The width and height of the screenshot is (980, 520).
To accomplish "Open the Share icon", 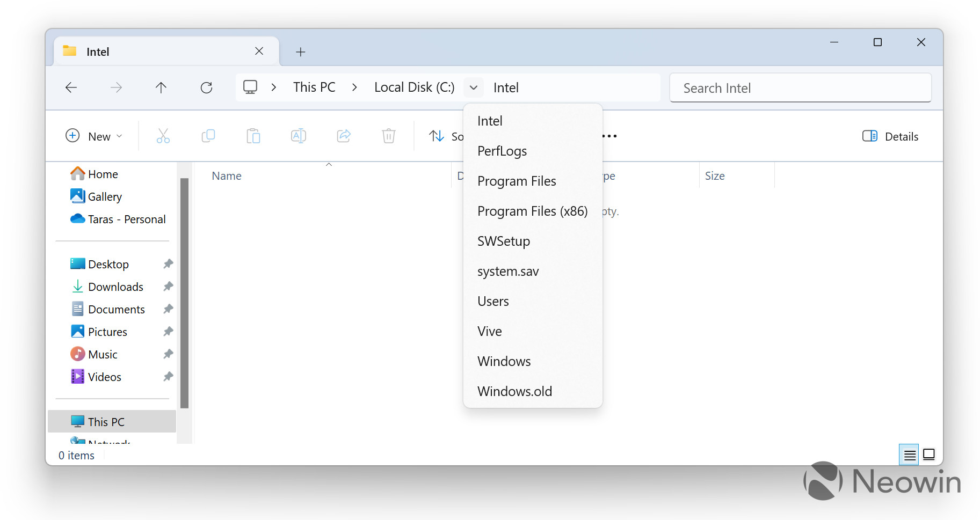I will [x=344, y=136].
